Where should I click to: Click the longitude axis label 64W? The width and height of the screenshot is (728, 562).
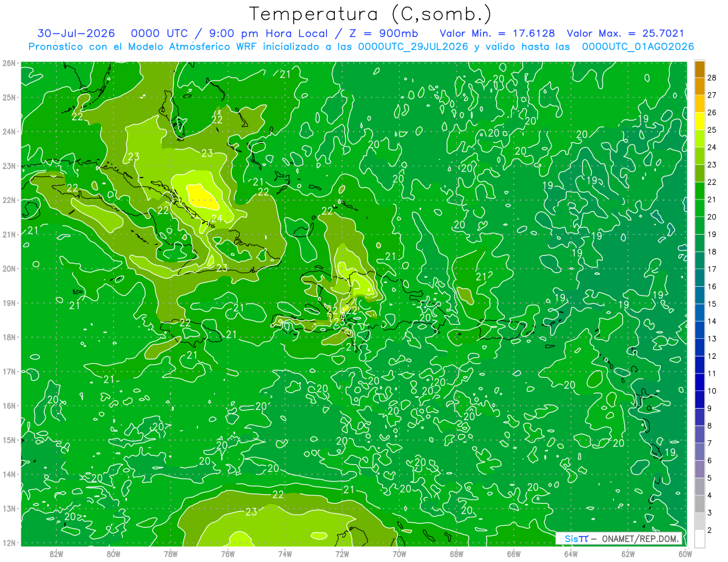[x=571, y=554]
